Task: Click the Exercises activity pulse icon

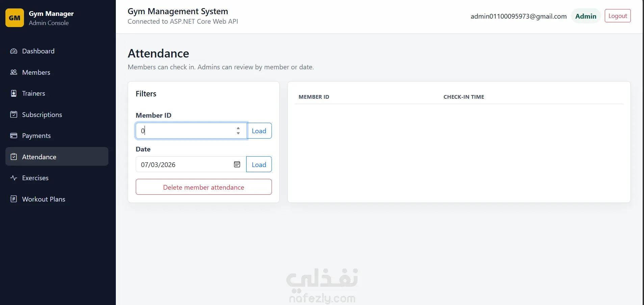Action: coord(14,178)
